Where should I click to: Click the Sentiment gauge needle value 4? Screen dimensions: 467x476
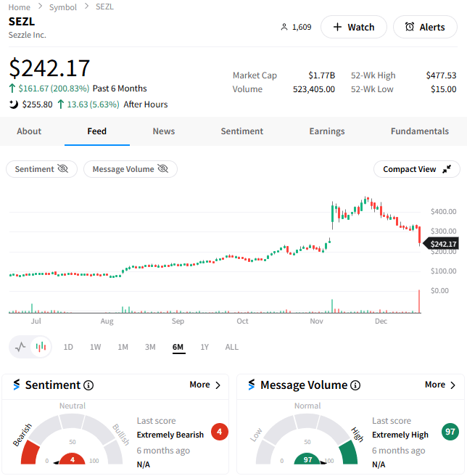click(x=73, y=459)
